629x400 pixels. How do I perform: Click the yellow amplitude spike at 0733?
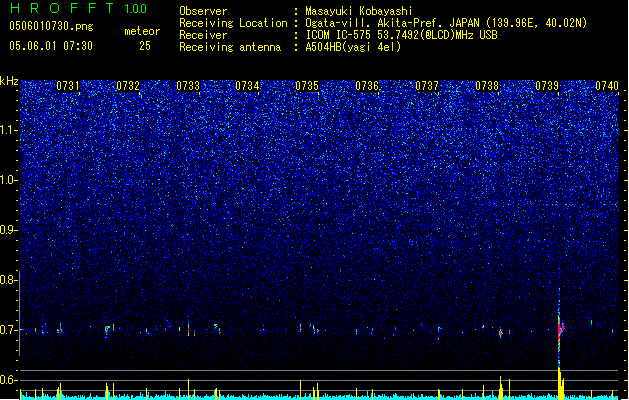click(189, 389)
